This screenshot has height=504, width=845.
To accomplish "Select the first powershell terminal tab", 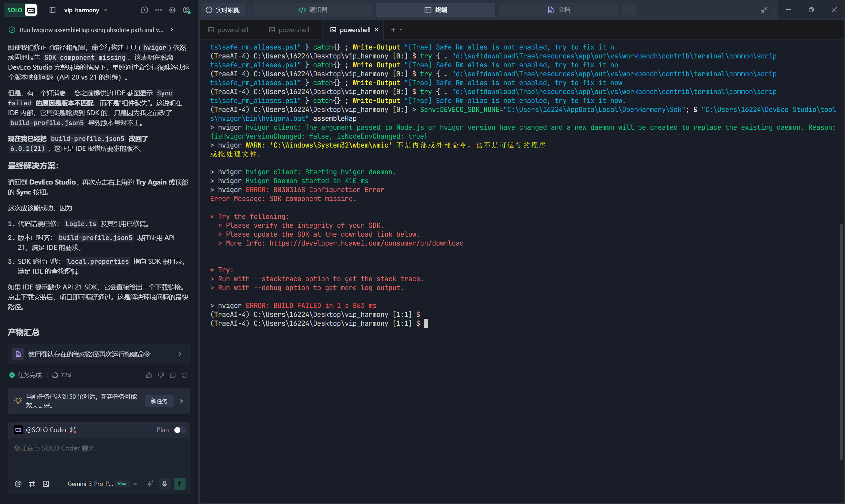I will tap(228, 30).
